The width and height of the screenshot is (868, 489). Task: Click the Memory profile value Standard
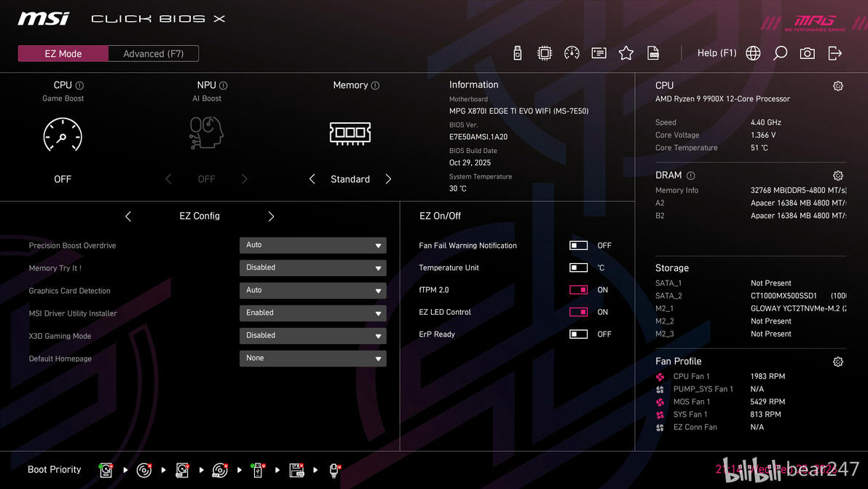(350, 179)
